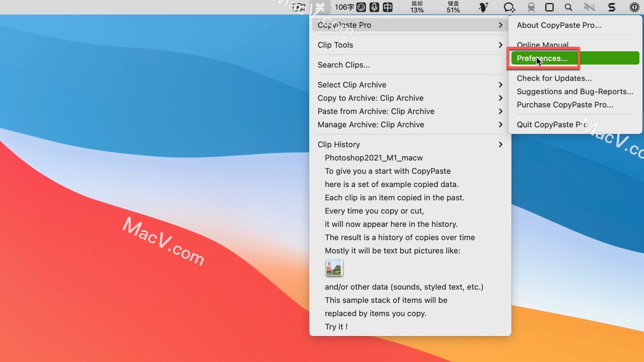Click the CopyPaste Pro command-symbol menu bar icon
This screenshot has width=644, height=362.
coord(320,7)
